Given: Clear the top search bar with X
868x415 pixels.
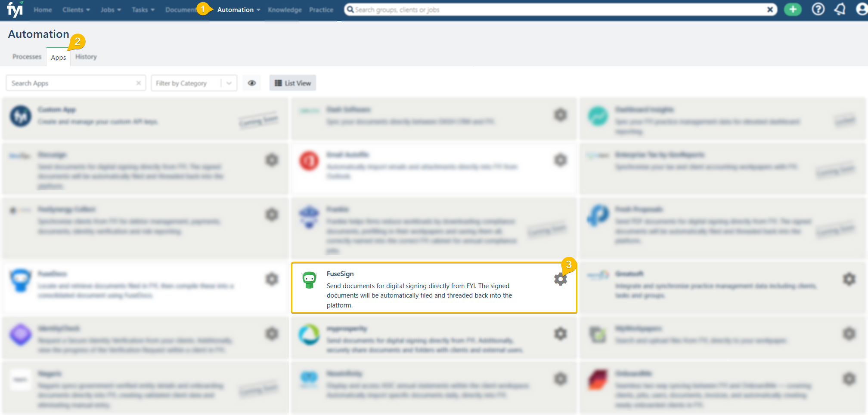Looking at the screenshot, I should pos(770,9).
